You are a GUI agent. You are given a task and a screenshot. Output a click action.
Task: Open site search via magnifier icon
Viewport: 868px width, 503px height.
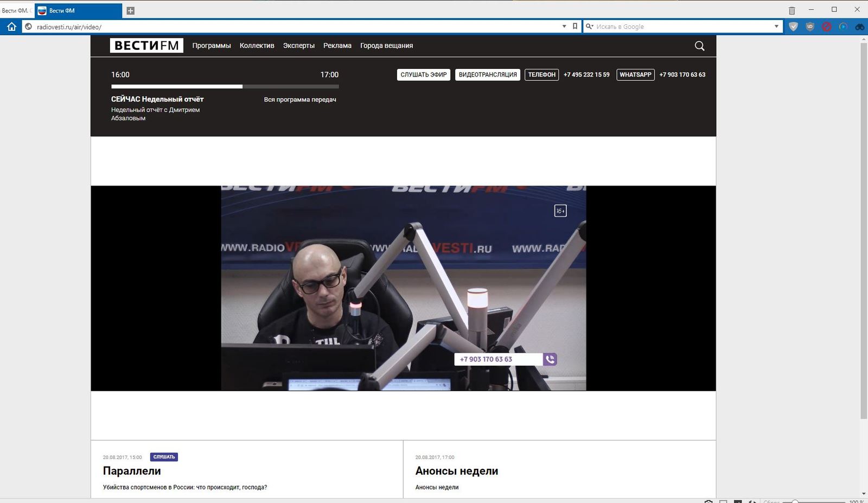pyautogui.click(x=700, y=46)
